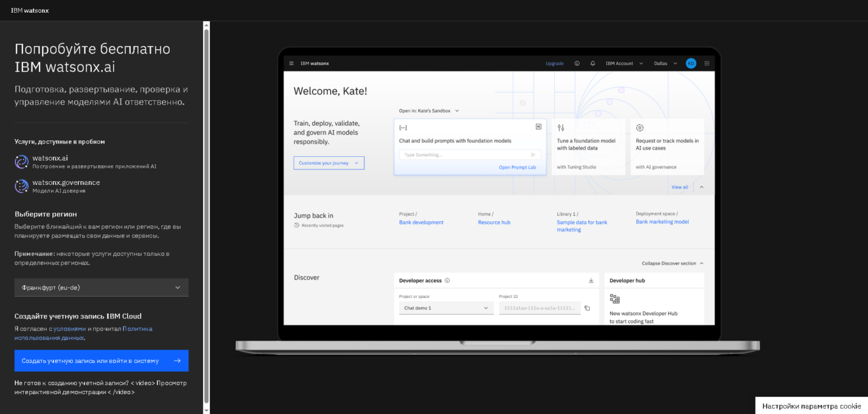868x414 pixels.
Task: Open Bank marketing model link
Action: coord(662,222)
